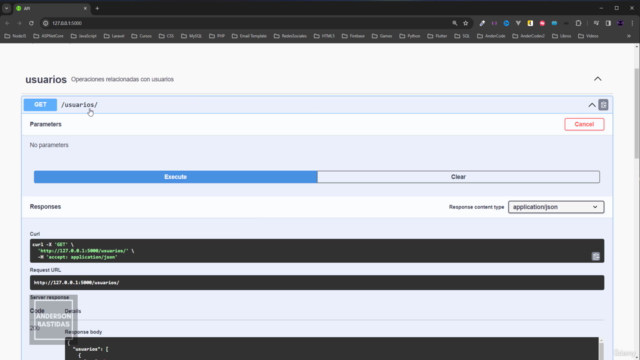Collapse the GET /usuarios/ operation chevron
Image resolution: width=640 pixels, height=360 pixels.
click(591, 105)
